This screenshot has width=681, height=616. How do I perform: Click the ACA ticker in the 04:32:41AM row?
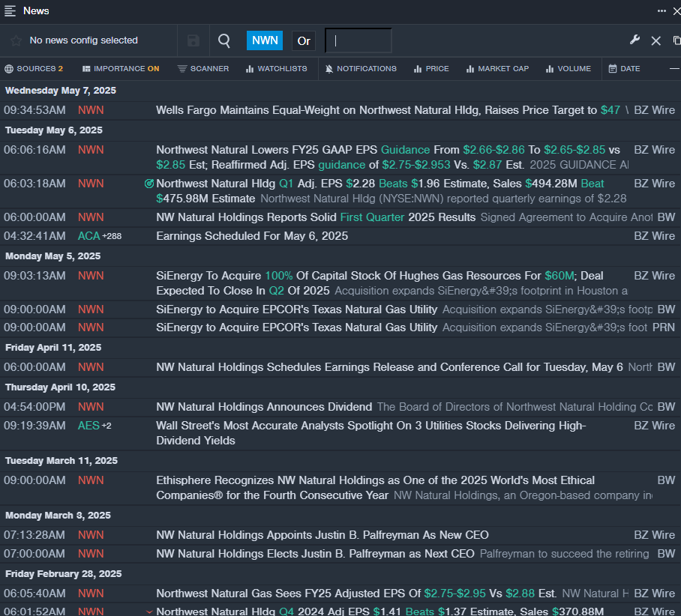pyautogui.click(x=88, y=236)
